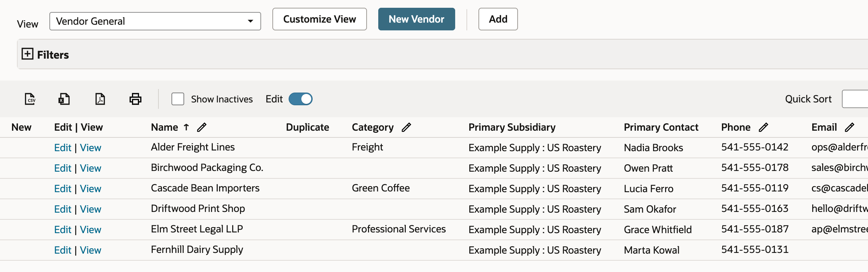
Task: Click the Grace Whitfield contact cell
Action: click(658, 230)
